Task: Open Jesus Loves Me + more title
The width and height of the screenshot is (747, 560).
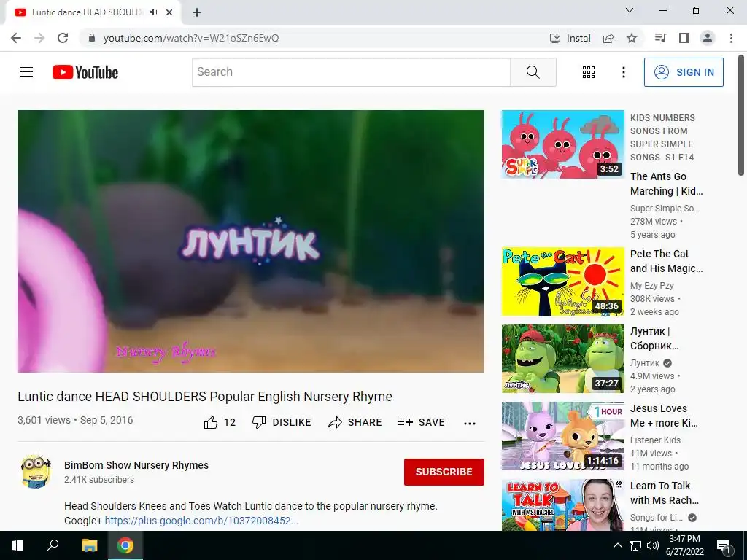Action: pyautogui.click(x=664, y=416)
